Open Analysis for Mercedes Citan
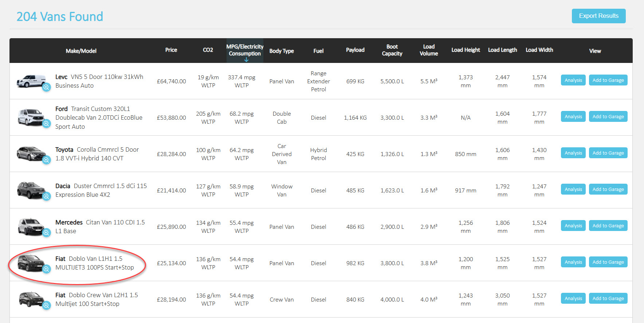644x323 pixels. (x=573, y=226)
